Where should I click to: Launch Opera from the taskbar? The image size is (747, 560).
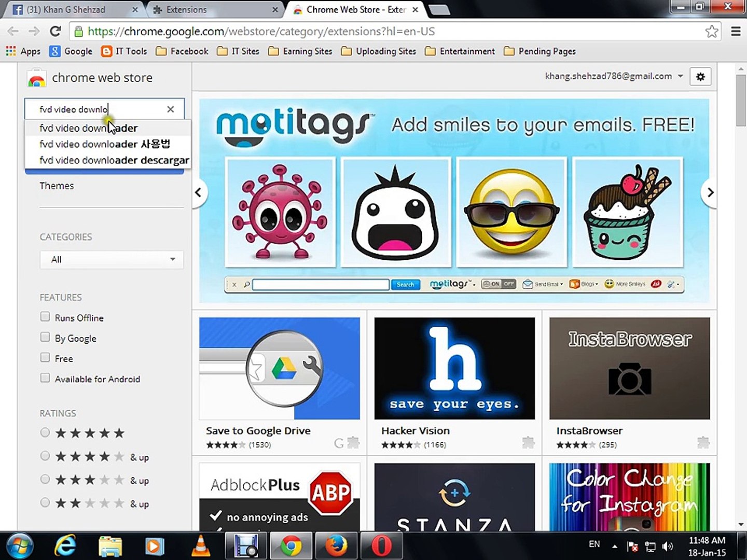click(x=381, y=546)
